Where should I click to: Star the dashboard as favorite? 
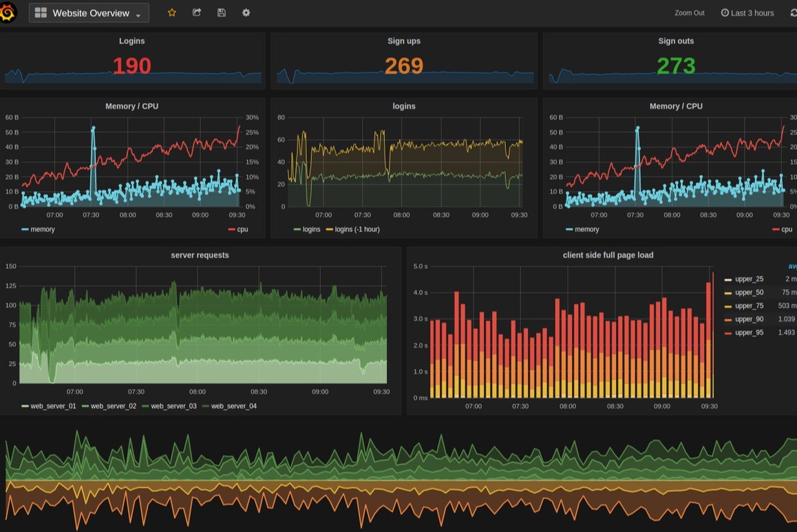point(172,12)
